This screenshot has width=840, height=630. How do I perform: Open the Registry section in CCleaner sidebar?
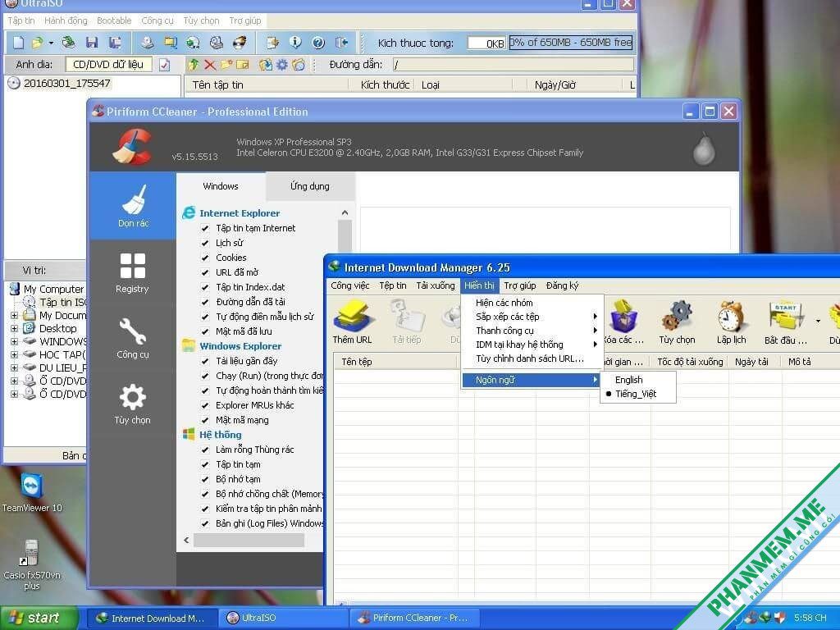(x=132, y=272)
